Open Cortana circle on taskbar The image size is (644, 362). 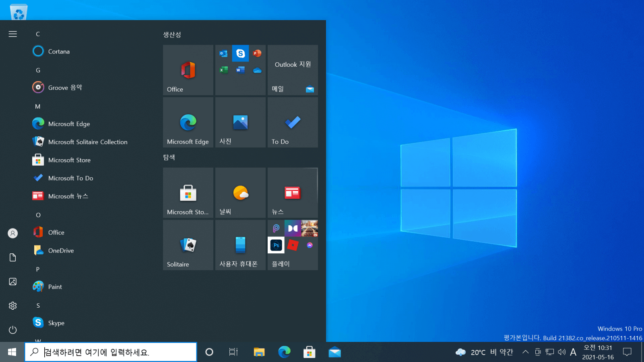point(209,352)
